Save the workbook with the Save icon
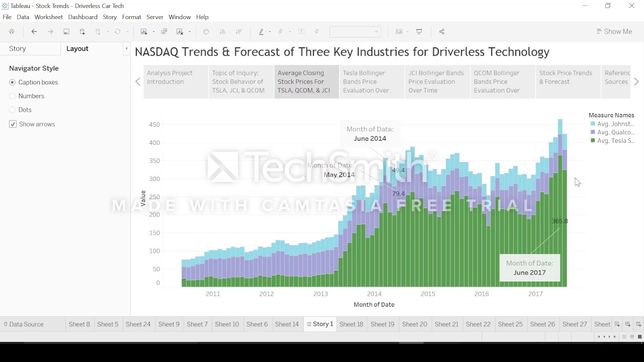Viewport: 644px width, 362px height. pyautogui.click(x=66, y=32)
